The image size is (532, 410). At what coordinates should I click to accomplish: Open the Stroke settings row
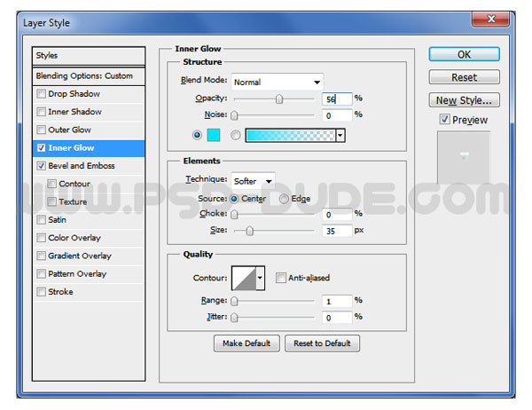[89, 292]
